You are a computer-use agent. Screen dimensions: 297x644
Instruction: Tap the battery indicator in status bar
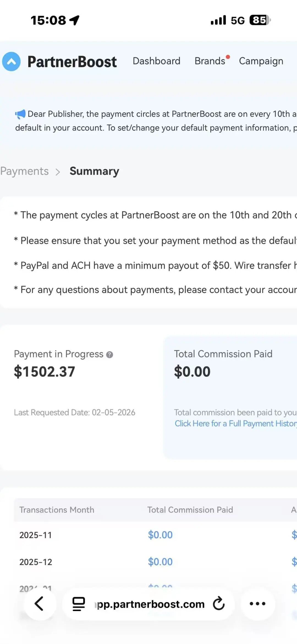pos(260,20)
